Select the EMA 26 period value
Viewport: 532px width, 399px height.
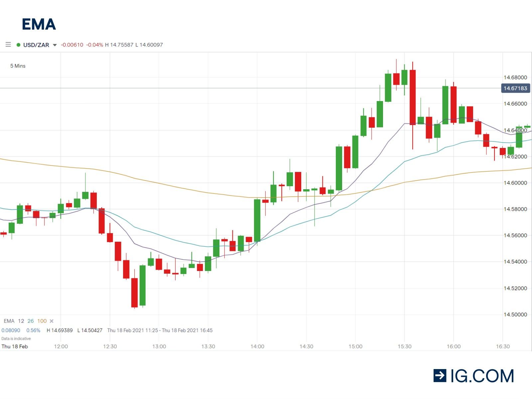31,321
